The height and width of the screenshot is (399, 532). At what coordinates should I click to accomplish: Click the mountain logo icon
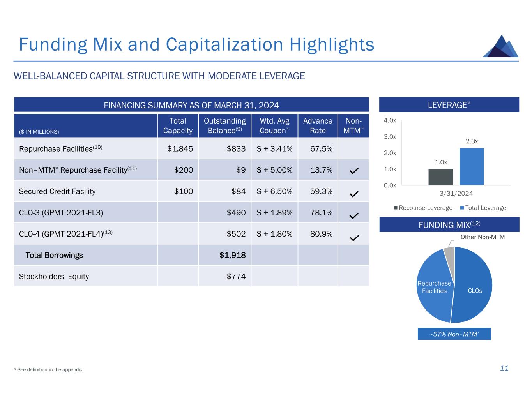[500, 47]
